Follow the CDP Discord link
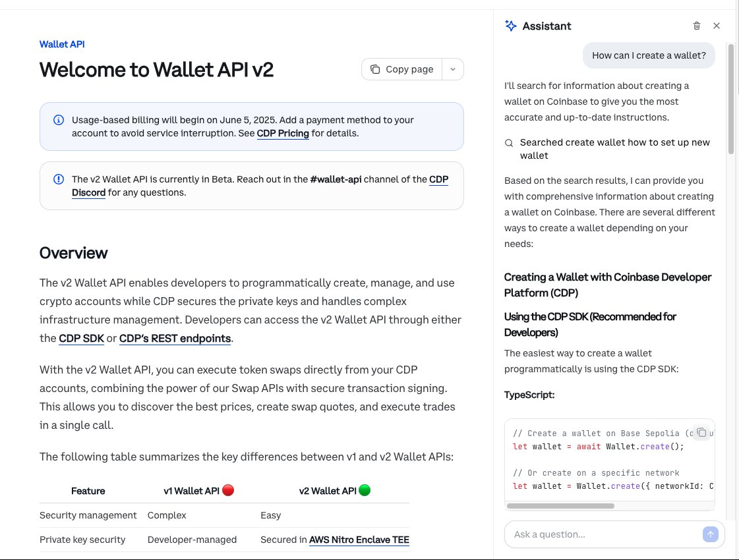The height and width of the screenshot is (560, 739). pos(88,192)
